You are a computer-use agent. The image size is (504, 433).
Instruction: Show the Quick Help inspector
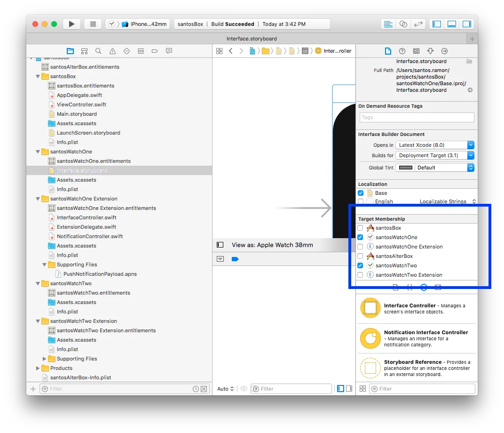click(x=402, y=51)
